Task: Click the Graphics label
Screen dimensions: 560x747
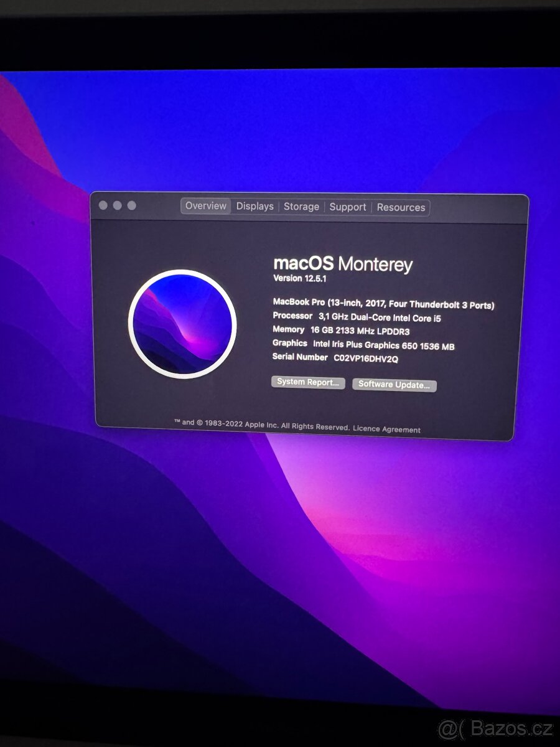Action: click(290, 344)
